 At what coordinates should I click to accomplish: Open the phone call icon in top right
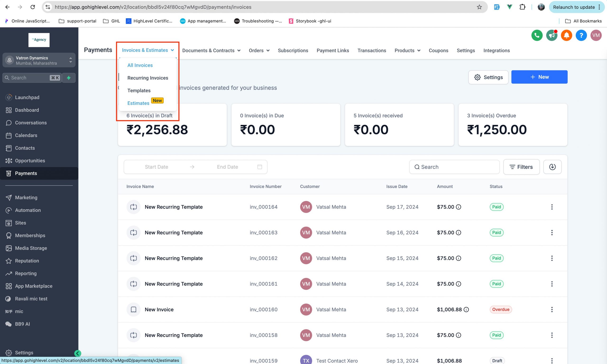(537, 35)
